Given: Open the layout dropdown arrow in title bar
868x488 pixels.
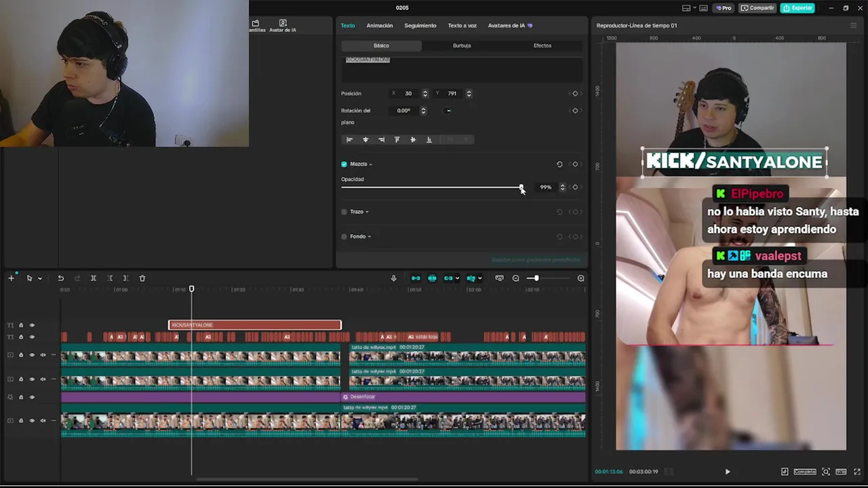Looking at the screenshot, I should pyautogui.click(x=695, y=8).
